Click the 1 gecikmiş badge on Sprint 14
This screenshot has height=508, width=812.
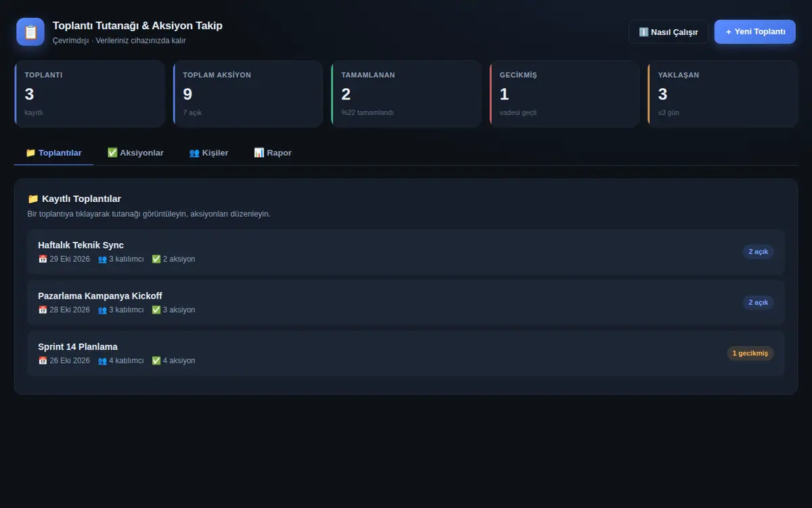(x=750, y=354)
